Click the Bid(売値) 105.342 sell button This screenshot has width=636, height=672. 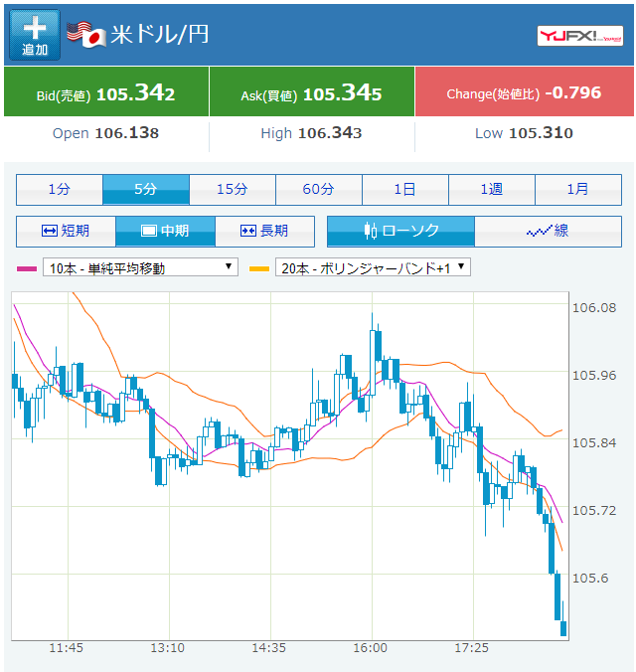(106, 93)
